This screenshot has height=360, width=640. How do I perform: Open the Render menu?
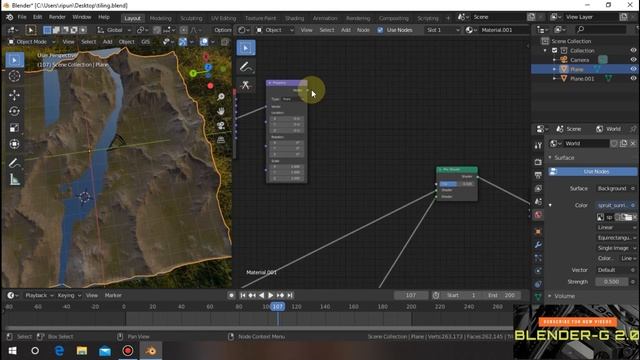(x=57, y=17)
